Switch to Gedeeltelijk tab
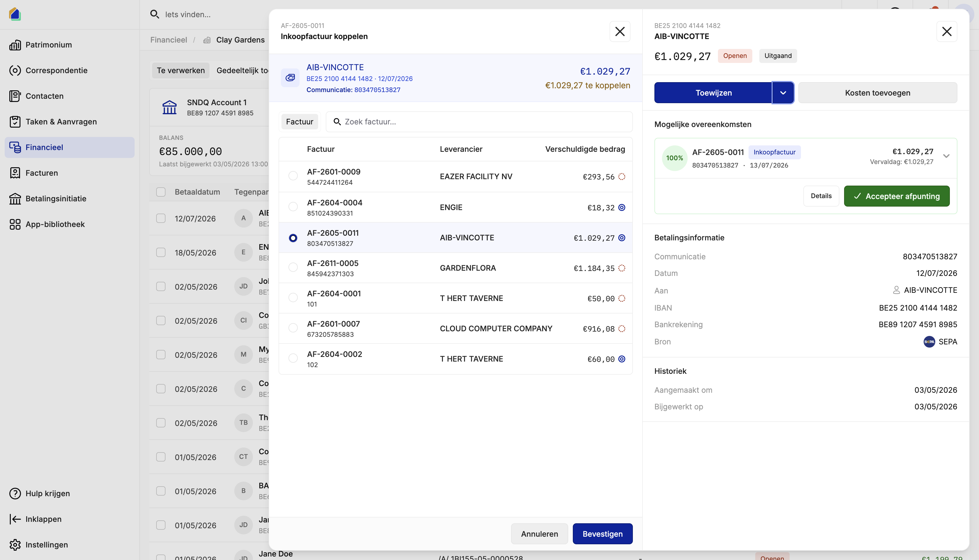The image size is (979, 560). 242,71
